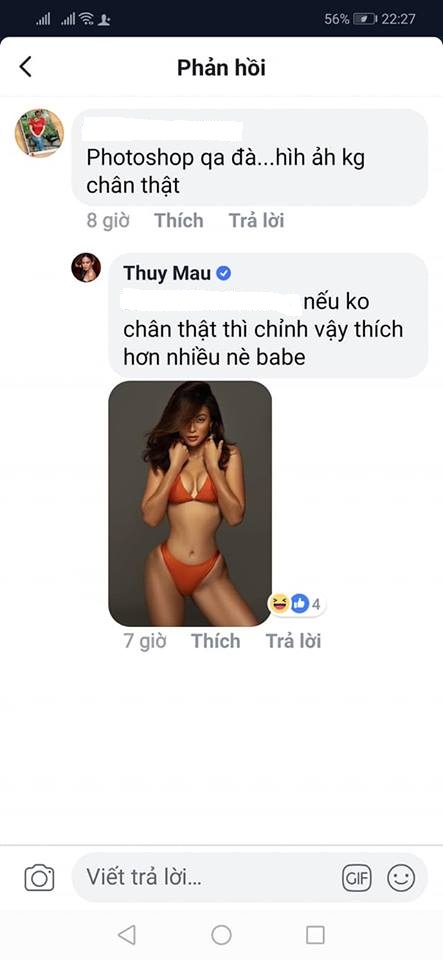Open the attached photo in Thuy Mau's reply
This screenshot has width=443, height=960.
[x=190, y=503]
